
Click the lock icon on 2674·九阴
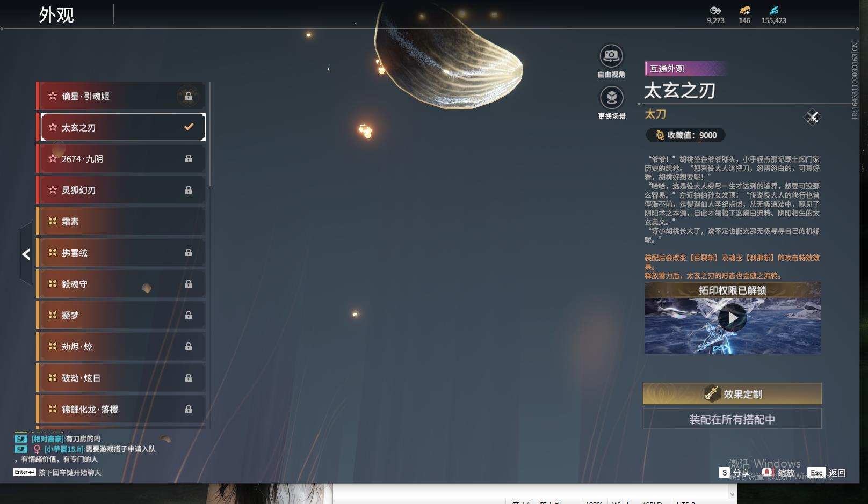[x=189, y=158]
